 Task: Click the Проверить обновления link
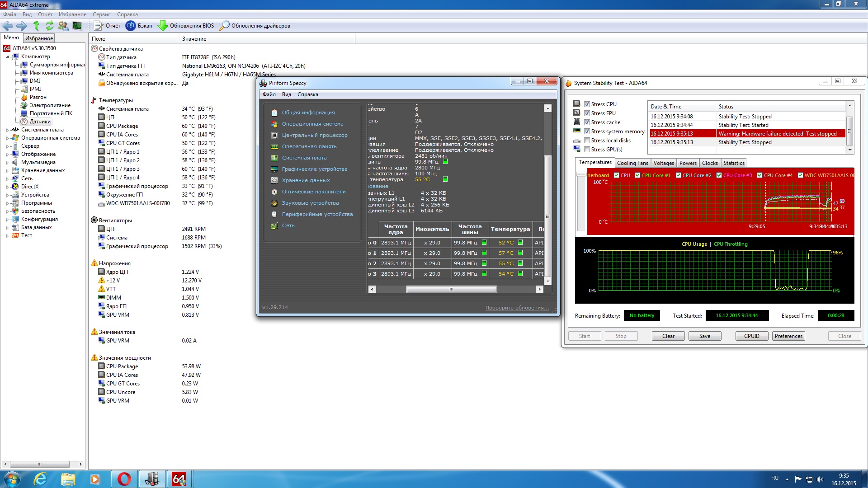tap(517, 308)
